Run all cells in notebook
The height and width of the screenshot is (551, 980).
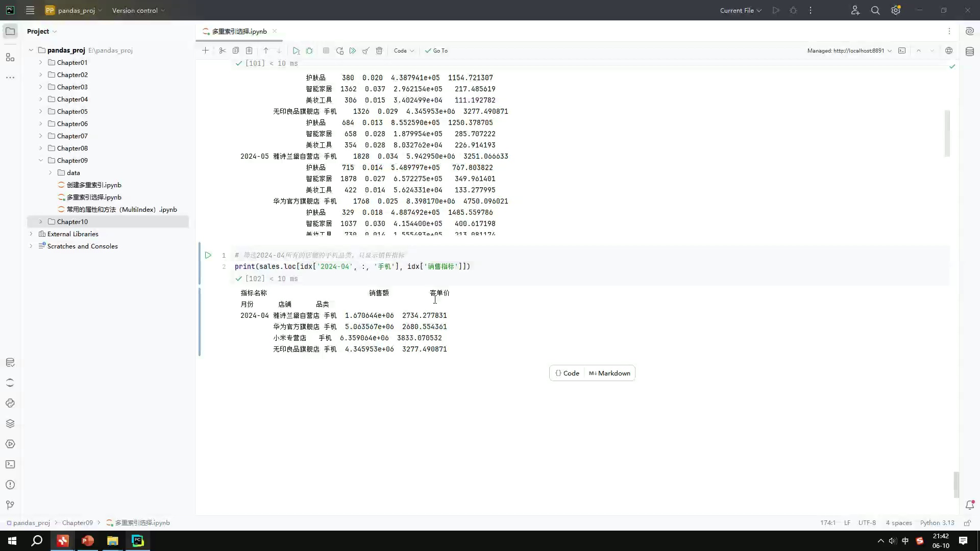pos(353,51)
